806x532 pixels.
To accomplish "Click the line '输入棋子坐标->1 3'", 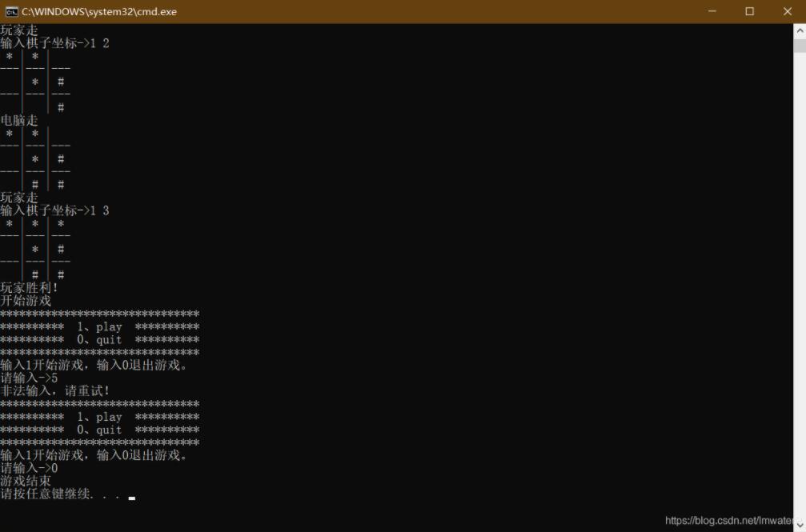I will tap(54, 210).
